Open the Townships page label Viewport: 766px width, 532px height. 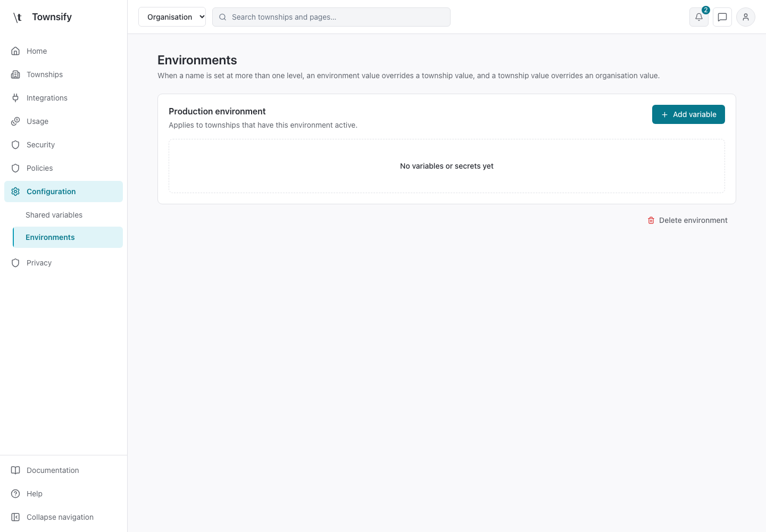pos(45,74)
